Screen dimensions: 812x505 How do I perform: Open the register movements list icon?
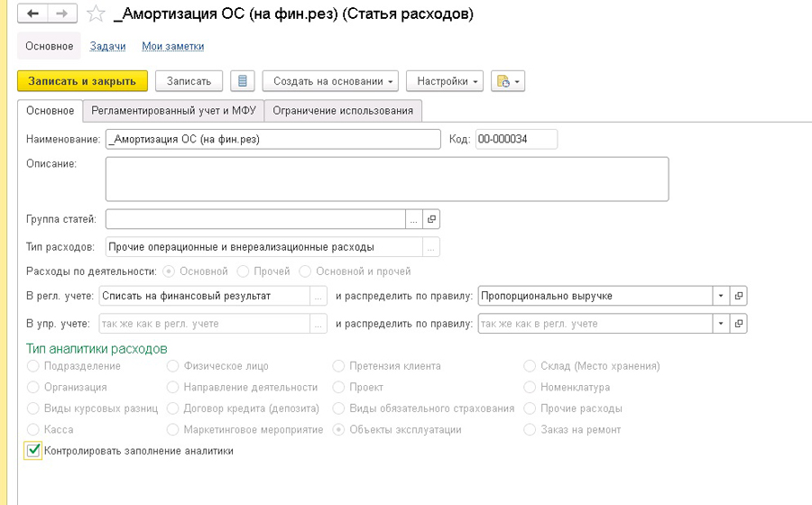tap(243, 81)
